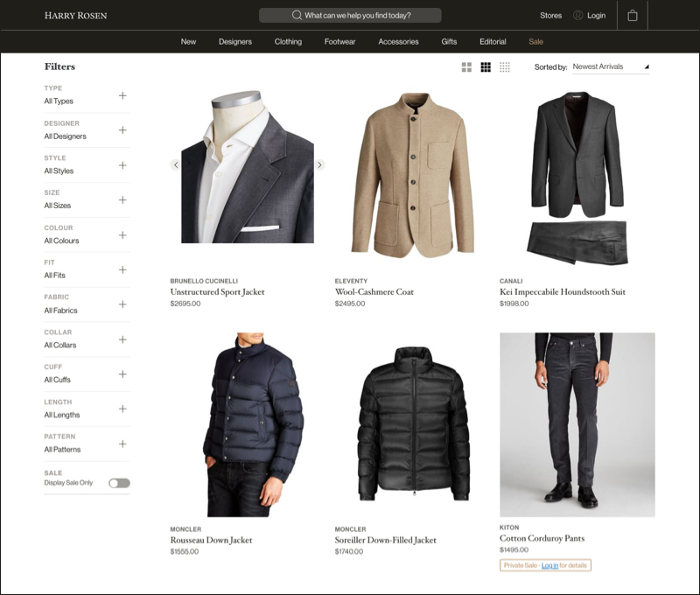Expand the Size filter
The image size is (700, 595).
click(x=122, y=199)
